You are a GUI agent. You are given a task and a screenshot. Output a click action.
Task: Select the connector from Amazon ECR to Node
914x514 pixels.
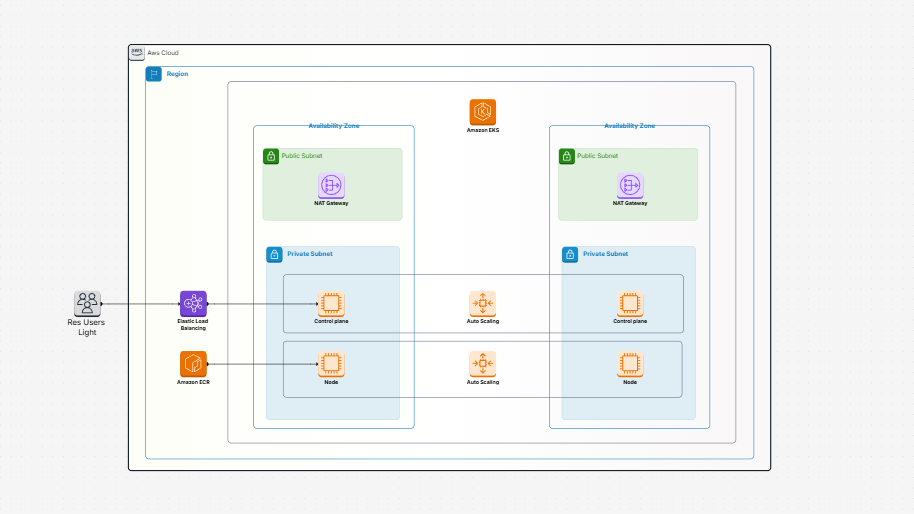[x=262, y=364]
